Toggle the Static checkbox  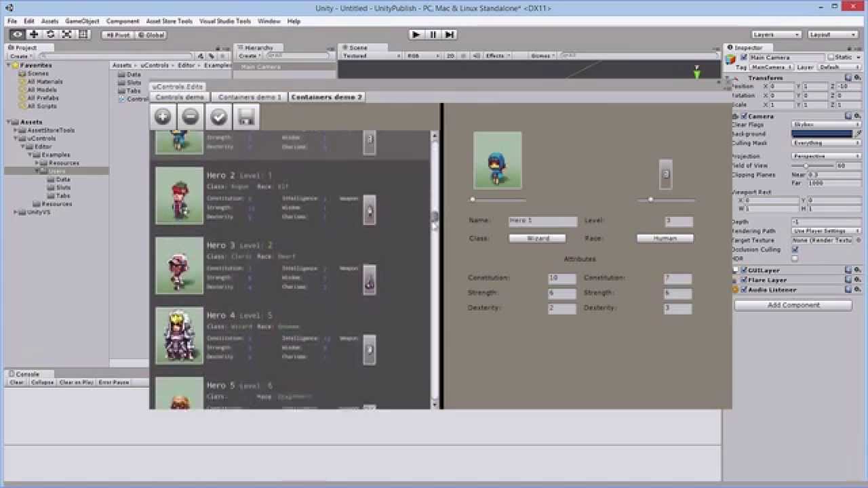(x=830, y=58)
